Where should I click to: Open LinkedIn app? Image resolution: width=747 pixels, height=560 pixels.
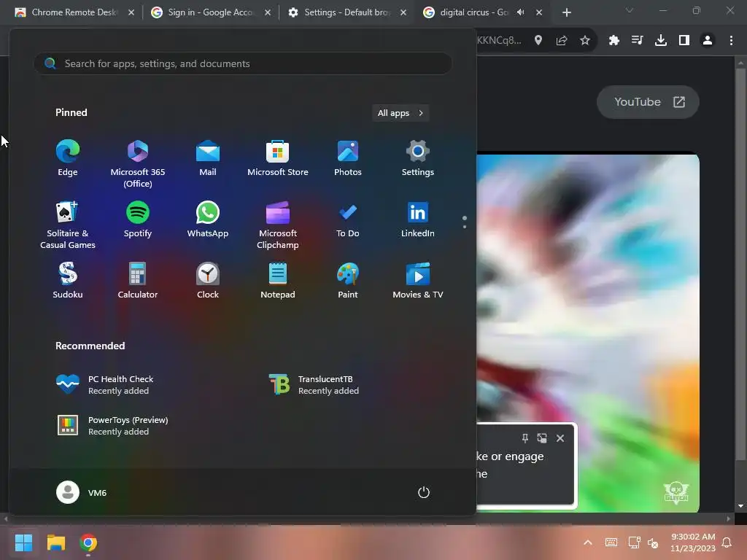[418, 219]
